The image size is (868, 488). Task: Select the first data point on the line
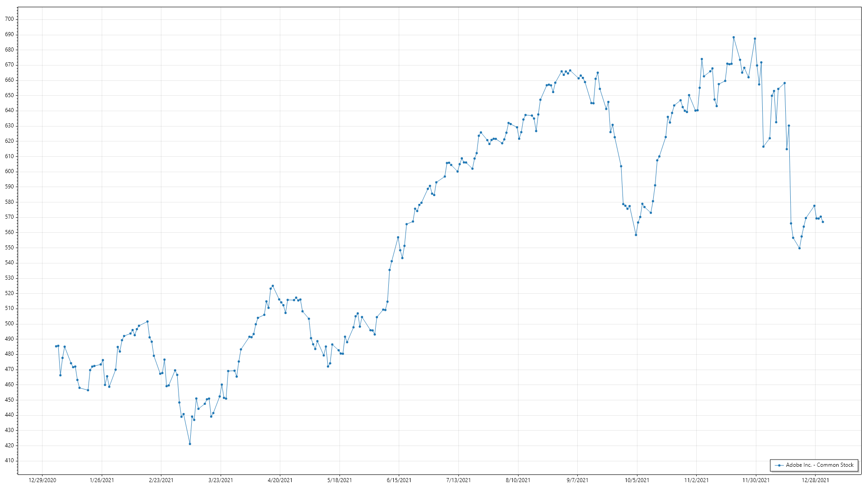point(56,347)
